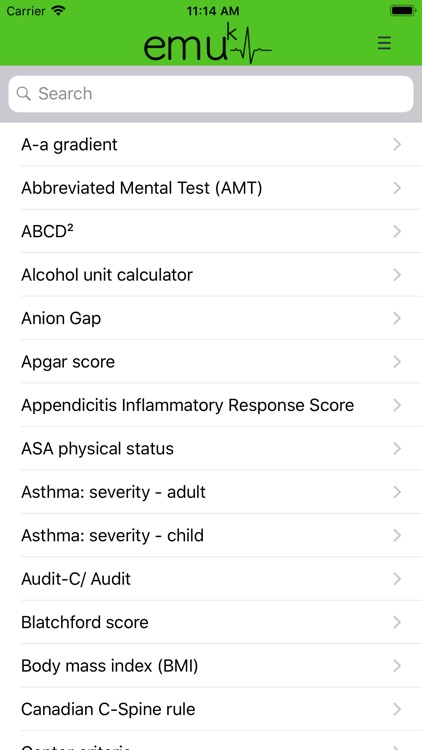The image size is (422, 750).
Task: Click the chevron next to Anion Gap
Action: pyautogui.click(x=397, y=318)
